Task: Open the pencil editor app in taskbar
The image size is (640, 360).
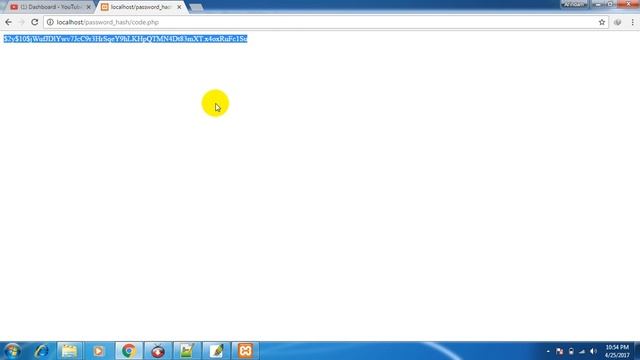Action: coord(216,351)
